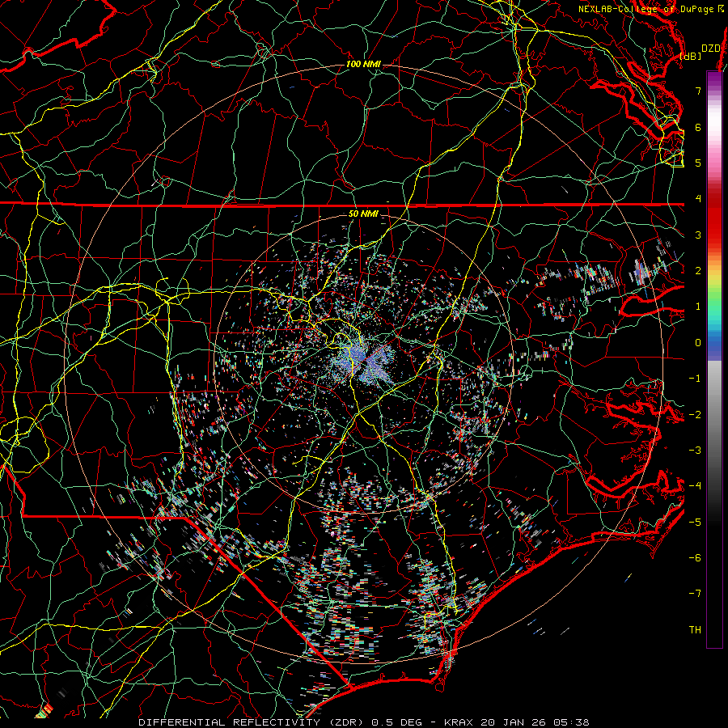Click the radar site center echo cluster
The height and width of the screenshot is (728, 728).
click(363, 362)
